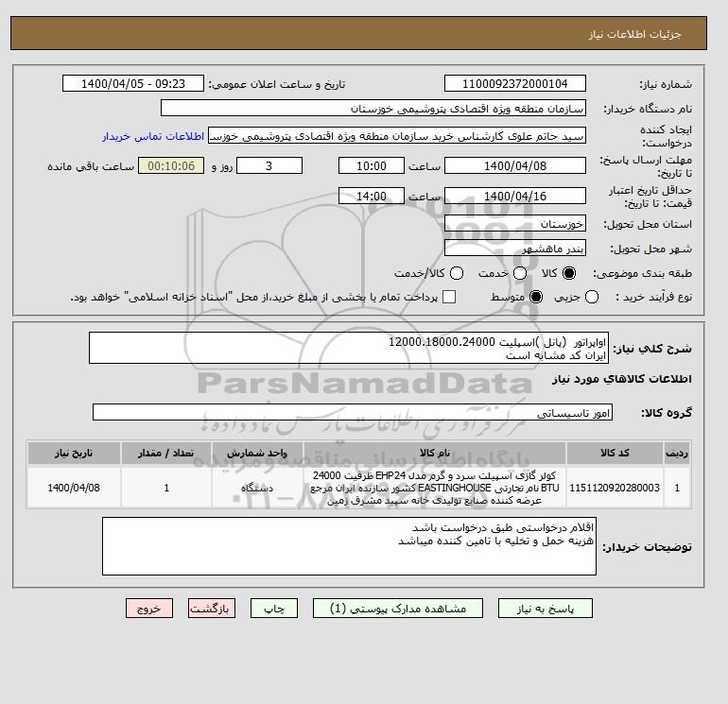Select the خدمت radio button
The width and height of the screenshot is (728, 704).
(x=520, y=273)
